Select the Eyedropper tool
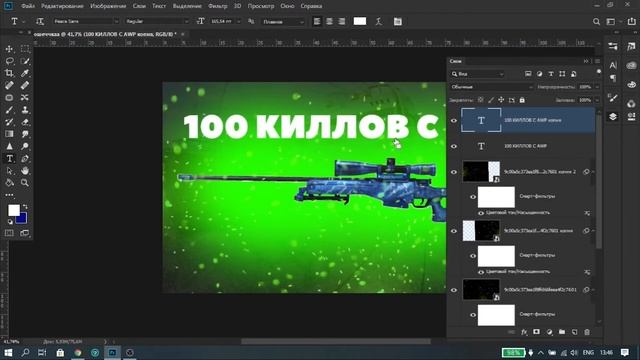 (x=25, y=73)
